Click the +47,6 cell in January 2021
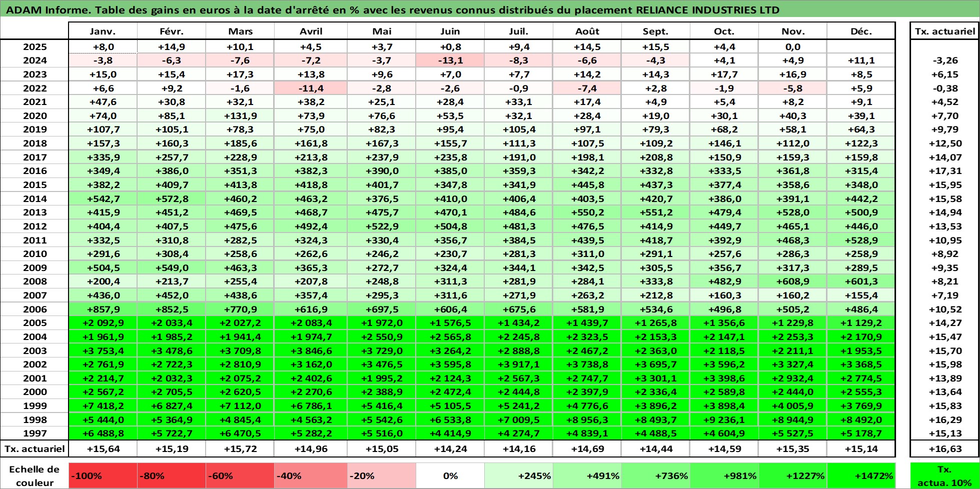980x489 pixels. click(103, 102)
